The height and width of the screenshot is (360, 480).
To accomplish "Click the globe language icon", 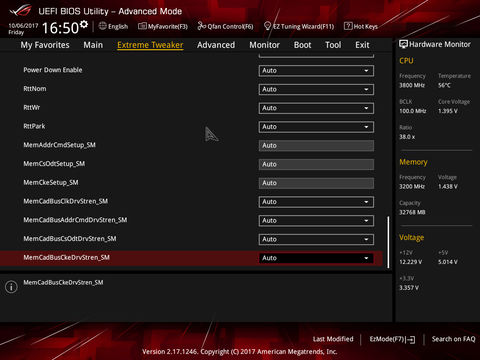I will 103,26.
